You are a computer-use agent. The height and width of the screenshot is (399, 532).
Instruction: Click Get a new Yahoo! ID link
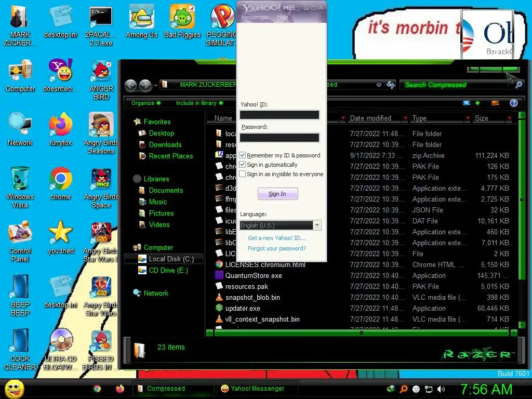click(x=277, y=238)
